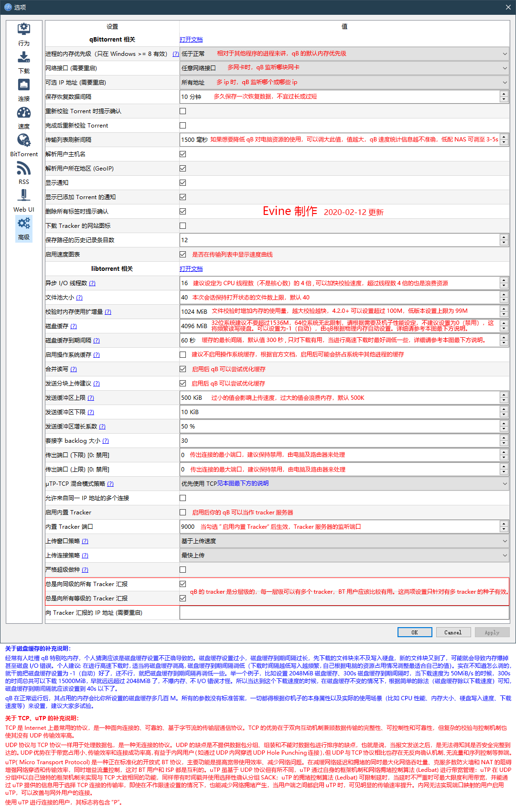Open the 速度 (Speed) gauge icon
This screenshot has height=812, width=516.
[x=24, y=113]
